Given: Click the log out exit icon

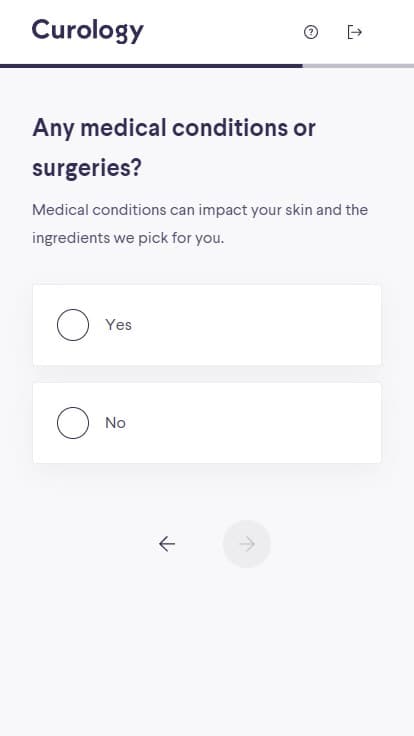Looking at the screenshot, I should click(354, 32).
